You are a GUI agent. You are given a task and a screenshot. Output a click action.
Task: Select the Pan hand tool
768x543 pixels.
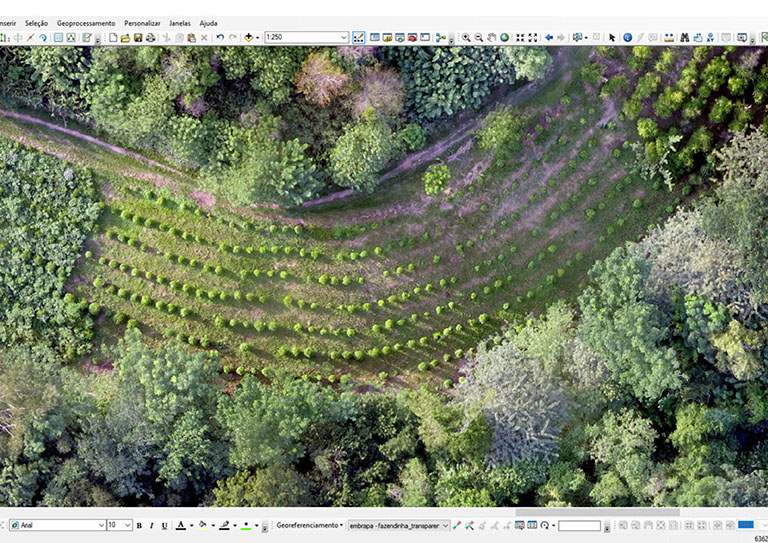[x=492, y=38]
